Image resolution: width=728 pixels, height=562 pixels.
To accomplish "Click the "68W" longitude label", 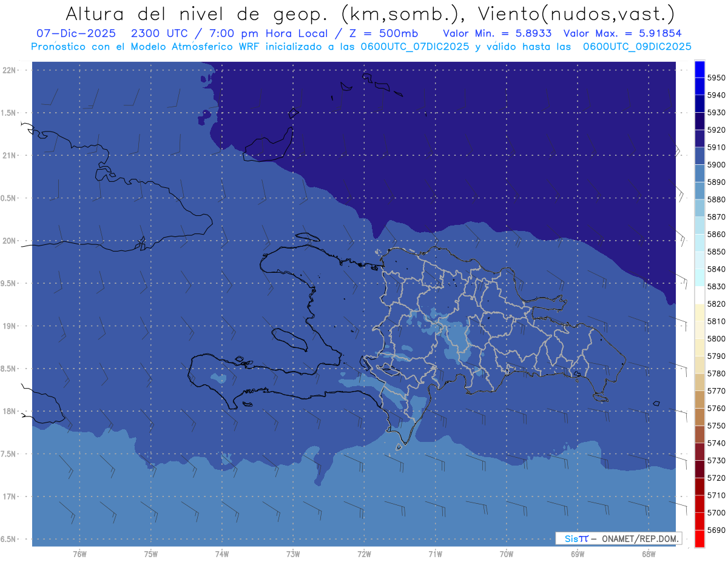I will pyautogui.click(x=649, y=554).
